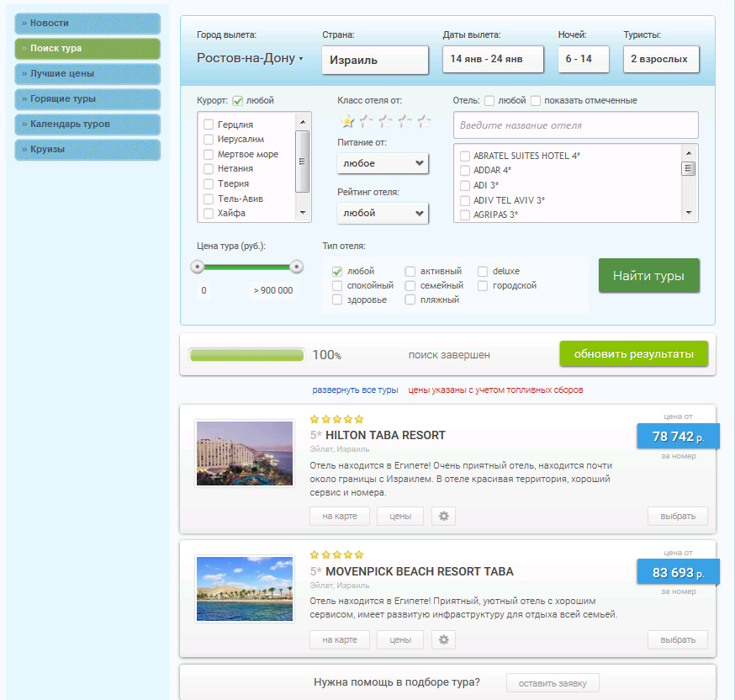Click minimum price slider handle
Viewport: 735px width, 700px height.
point(198,268)
